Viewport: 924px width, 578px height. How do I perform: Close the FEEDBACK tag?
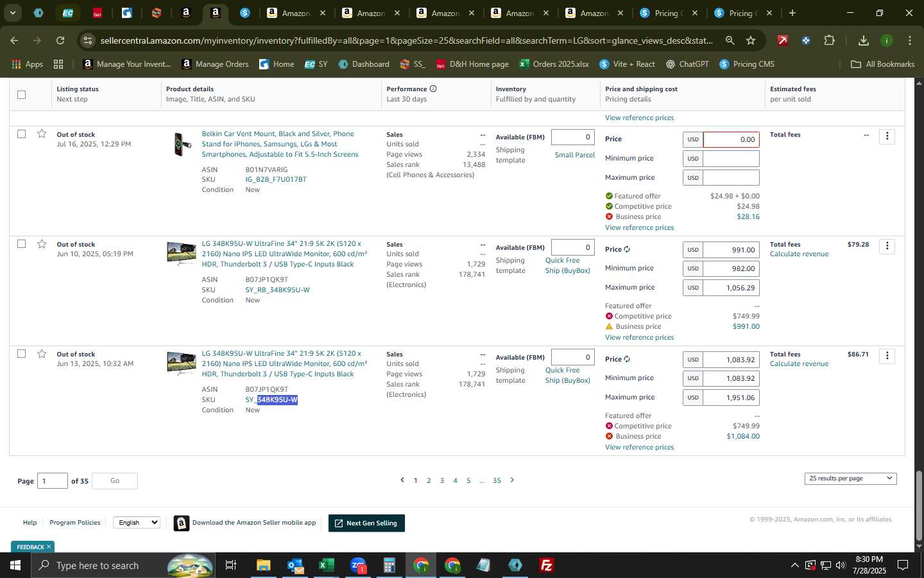point(48,547)
